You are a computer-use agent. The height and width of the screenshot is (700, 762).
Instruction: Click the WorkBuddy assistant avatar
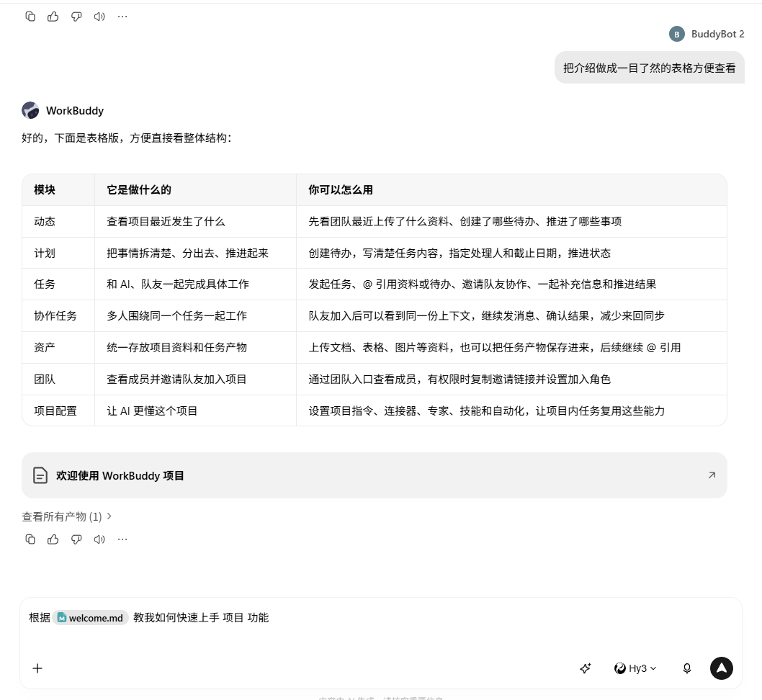point(30,110)
